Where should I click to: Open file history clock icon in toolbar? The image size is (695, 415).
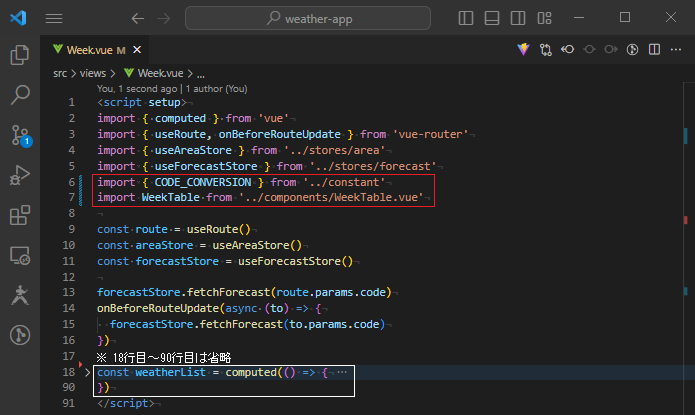click(x=633, y=50)
